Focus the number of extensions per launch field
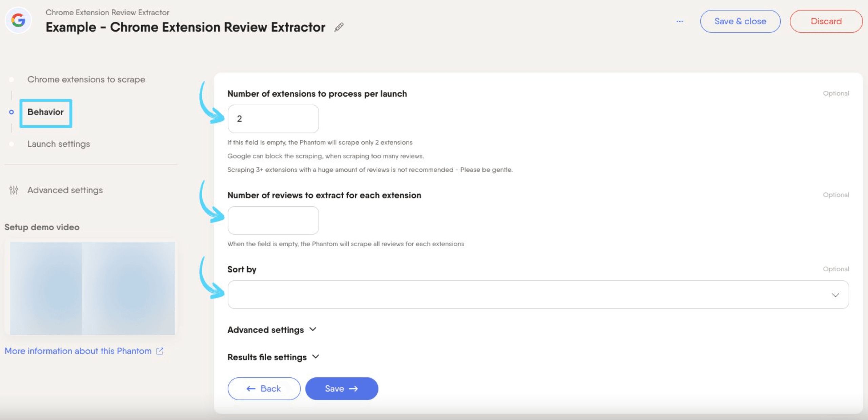Screen dimensions: 868x420 click(x=273, y=119)
